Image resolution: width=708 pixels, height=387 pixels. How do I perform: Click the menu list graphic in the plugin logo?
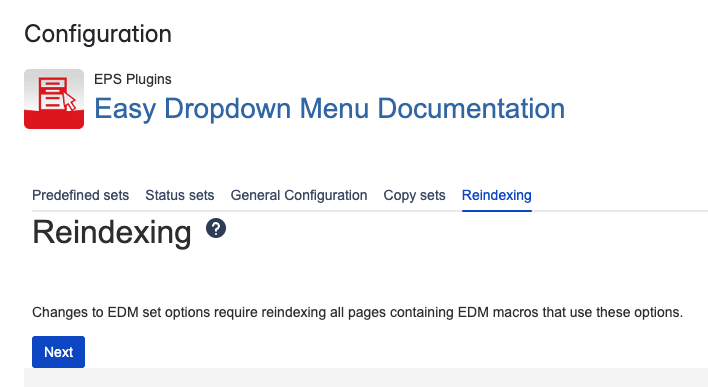(53, 93)
